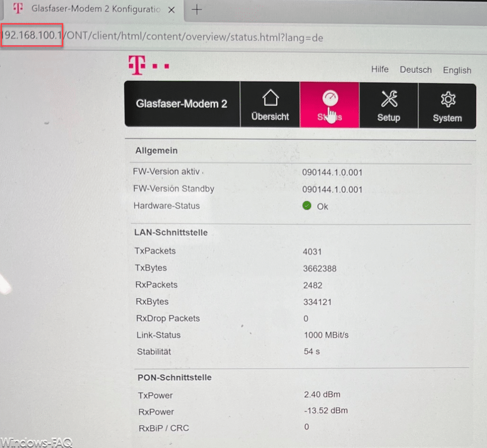Select the Glasfaser-Modem 2 Konfiguration browser tab
This screenshot has height=448, width=487.
pos(93,10)
